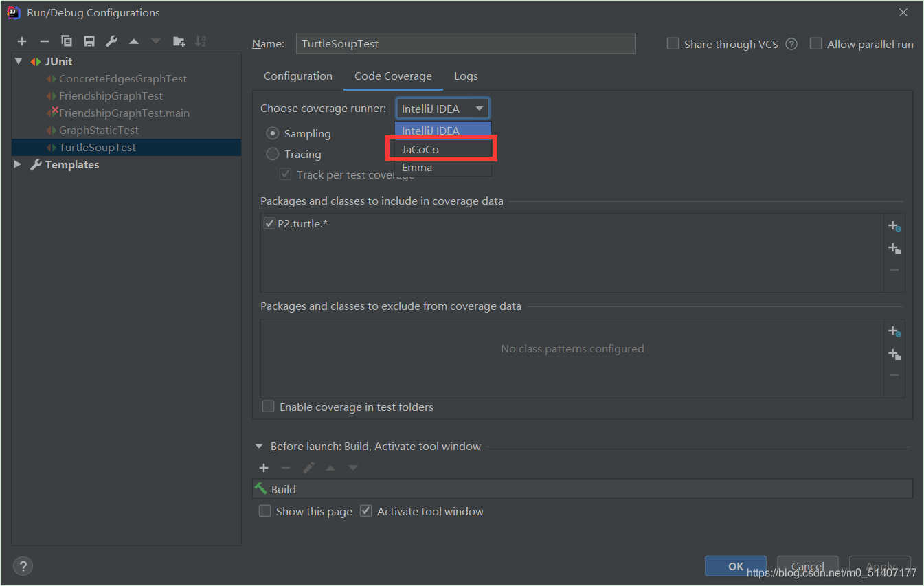Viewport: 924px width, 586px height.
Task: Collapse the JUnit tree node
Action: pyautogui.click(x=19, y=61)
